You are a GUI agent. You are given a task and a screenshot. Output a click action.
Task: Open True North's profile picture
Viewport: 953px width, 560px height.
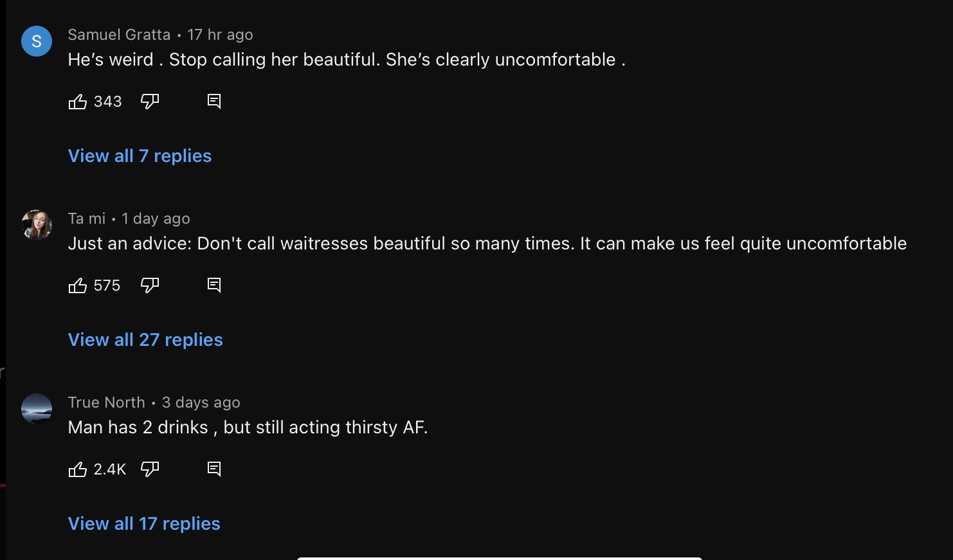coord(37,409)
